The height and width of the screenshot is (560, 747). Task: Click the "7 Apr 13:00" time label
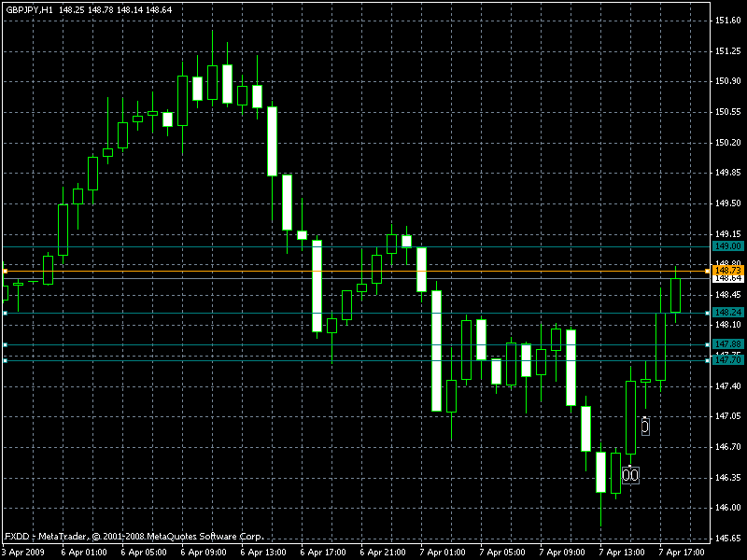(622, 553)
